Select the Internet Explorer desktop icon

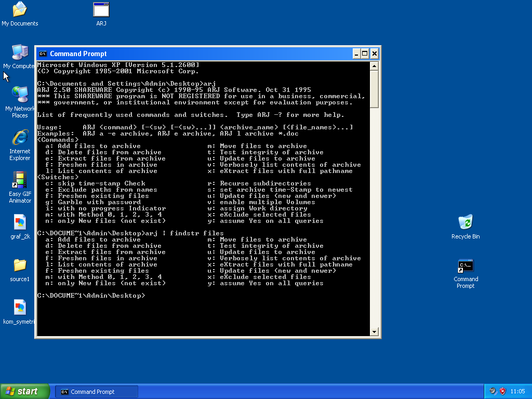(20, 145)
